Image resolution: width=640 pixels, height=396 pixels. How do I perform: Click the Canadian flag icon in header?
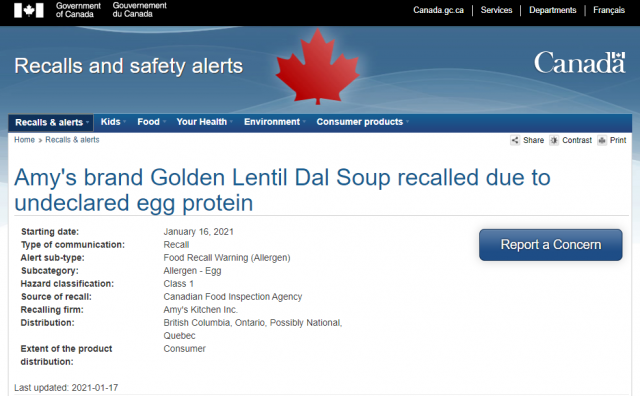pyautogui.click(x=29, y=10)
